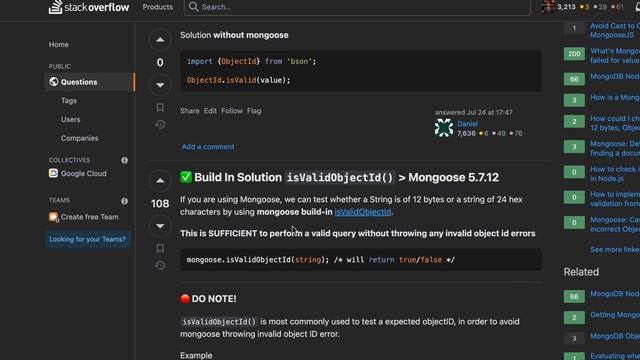Click 'Looking for your Teams?' button

pyautogui.click(x=88, y=239)
